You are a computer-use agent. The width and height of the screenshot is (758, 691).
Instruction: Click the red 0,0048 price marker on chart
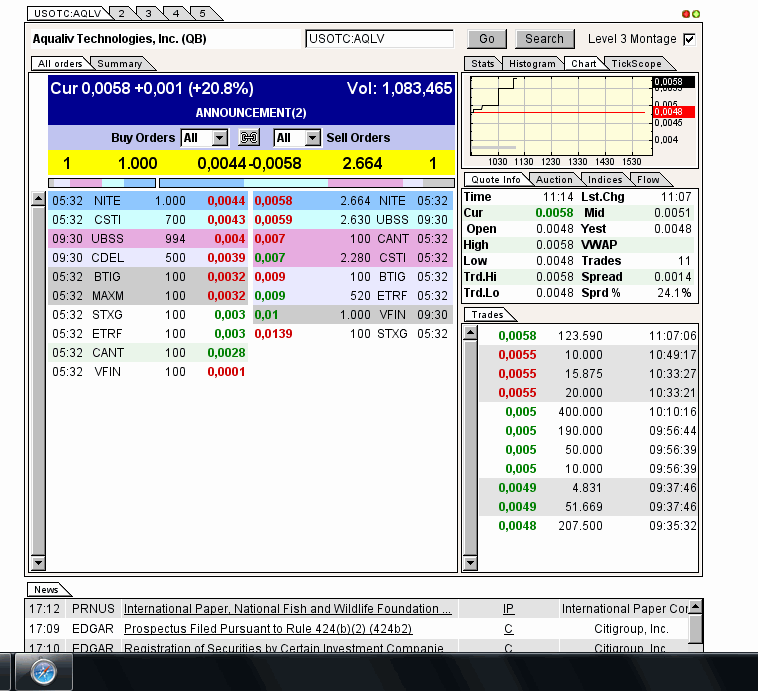pos(674,112)
